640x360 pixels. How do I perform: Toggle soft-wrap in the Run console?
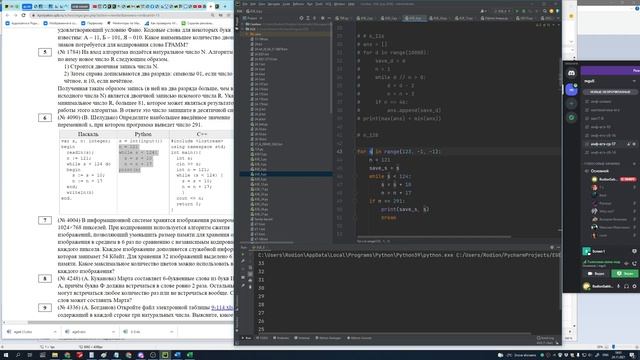(x=250, y=267)
